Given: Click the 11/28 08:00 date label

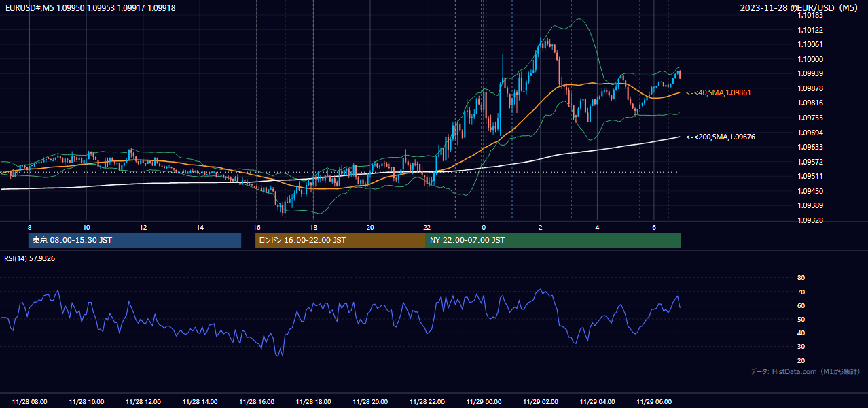Looking at the screenshot, I should coord(30,401).
